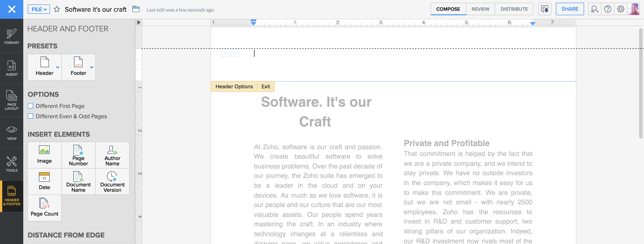Click the right indent marker on ruler
The height and width of the screenshot is (244, 644).
point(532,24)
